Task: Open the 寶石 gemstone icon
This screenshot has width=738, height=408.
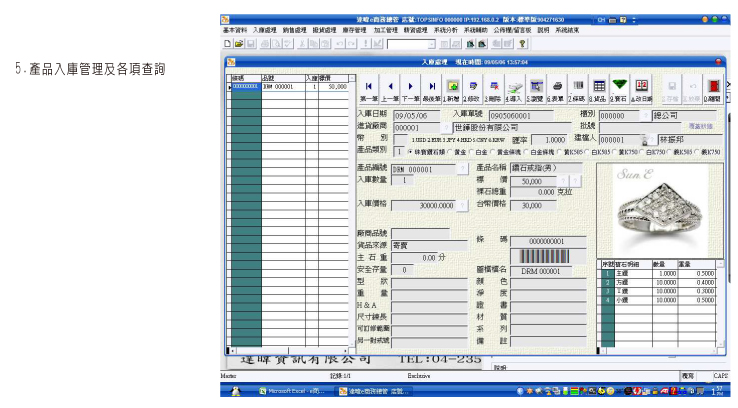Action: point(619,88)
